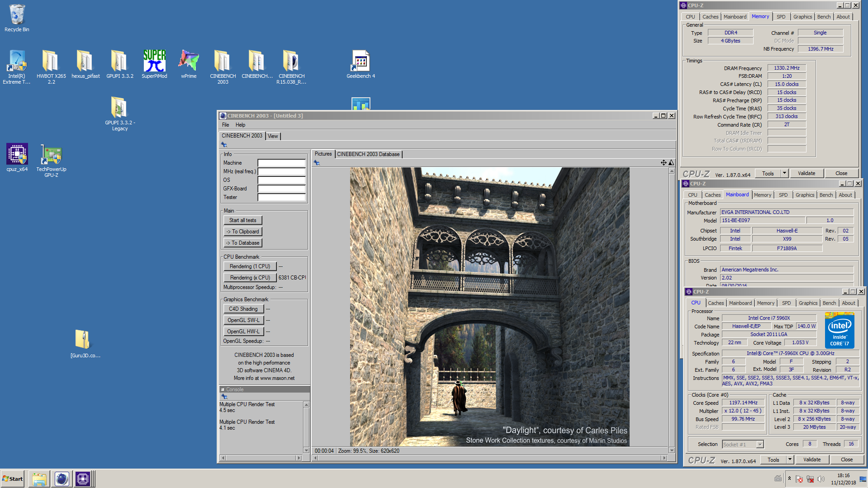Click the picture viewer vertical scrollbar
Screen dimensions: 868x488
pyautogui.click(x=672, y=310)
